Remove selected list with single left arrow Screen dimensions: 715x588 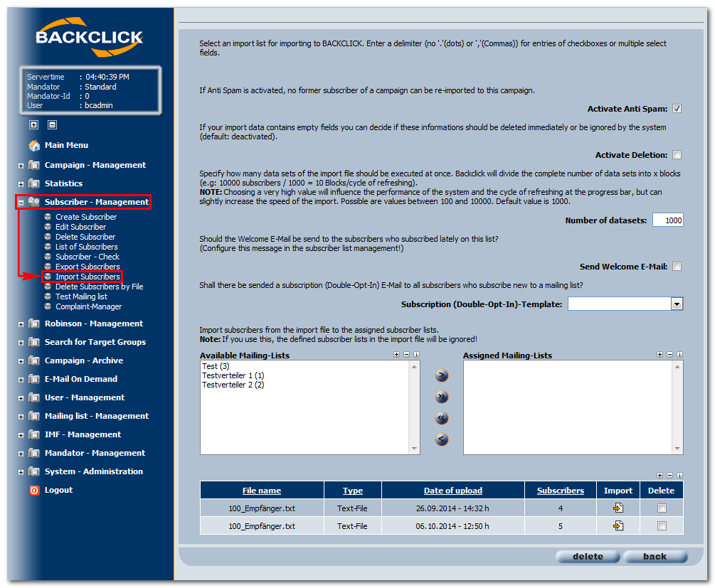[x=441, y=439]
